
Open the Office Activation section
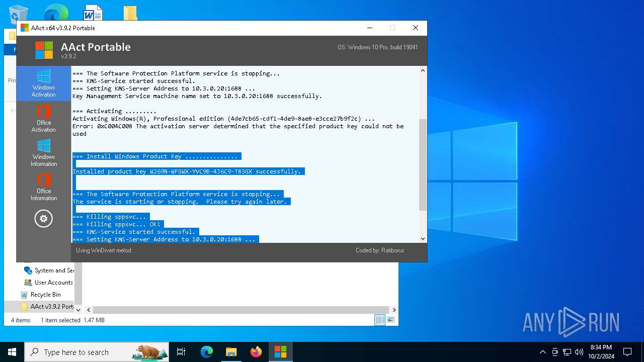pos(44,119)
